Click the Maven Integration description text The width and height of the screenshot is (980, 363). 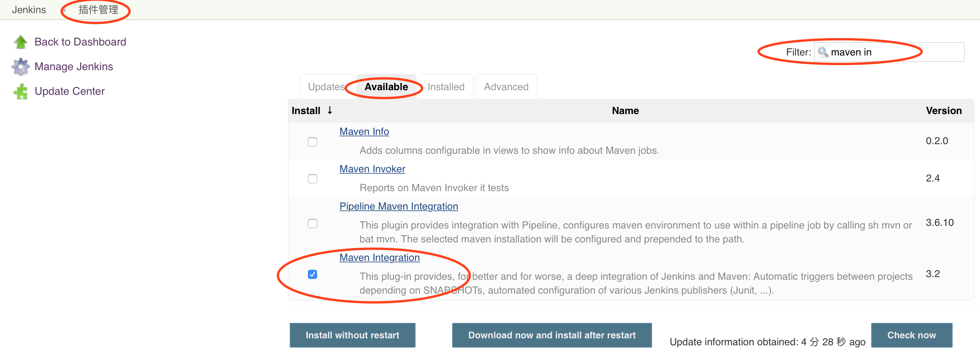pos(636,283)
